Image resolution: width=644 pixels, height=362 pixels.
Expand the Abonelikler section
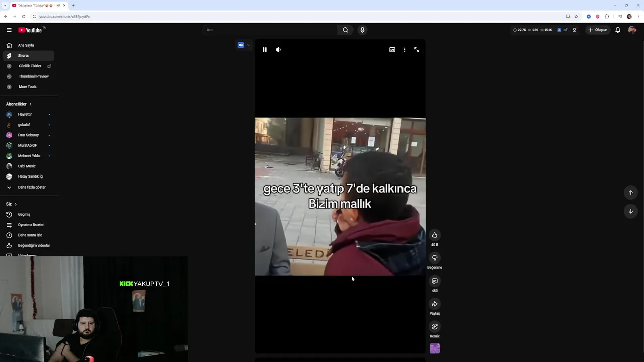19,104
